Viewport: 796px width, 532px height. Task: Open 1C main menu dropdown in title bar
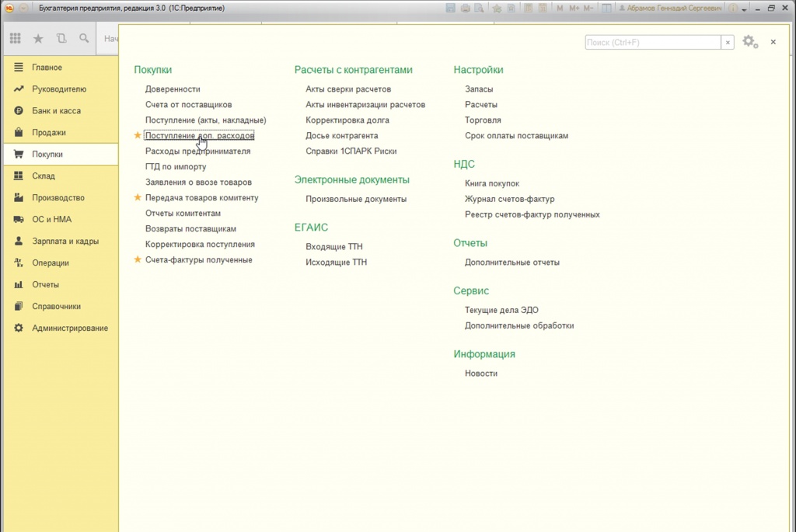[23, 8]
